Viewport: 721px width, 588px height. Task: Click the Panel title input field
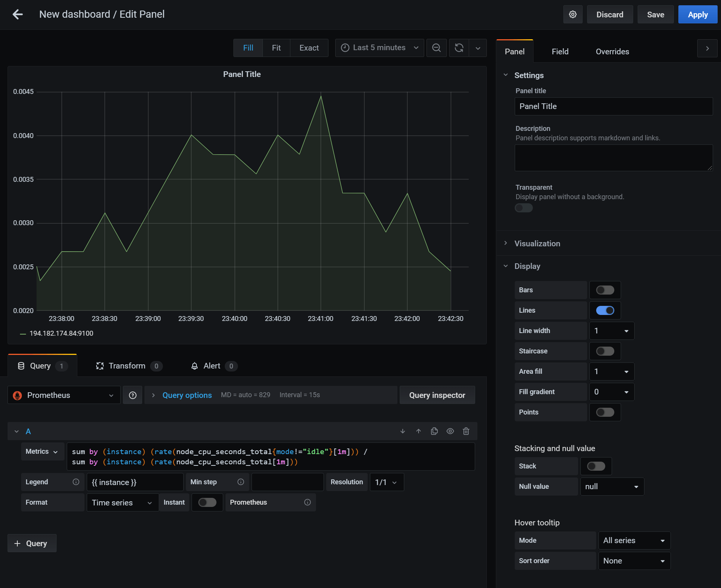(613, 106)
